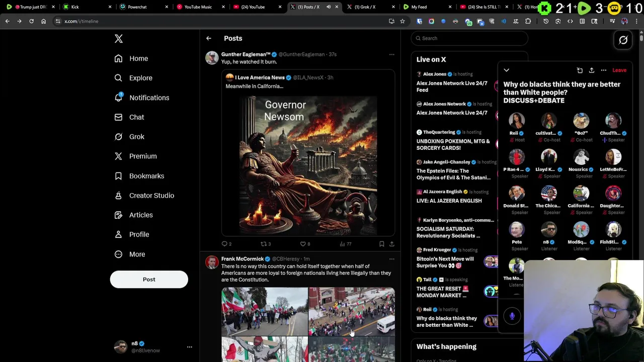The height and width of the screenshot is (362, 644).
Task: Open the Governor Newsom image
Action: (308, 165)
